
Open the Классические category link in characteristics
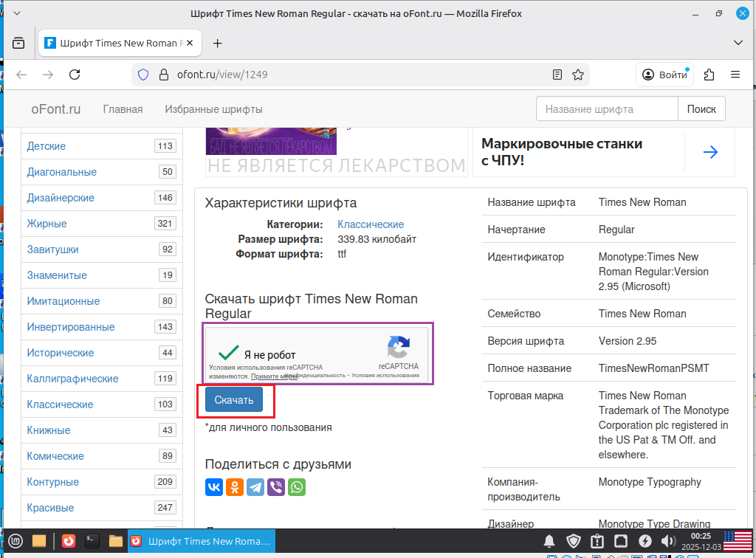click(x=371, y=224)
